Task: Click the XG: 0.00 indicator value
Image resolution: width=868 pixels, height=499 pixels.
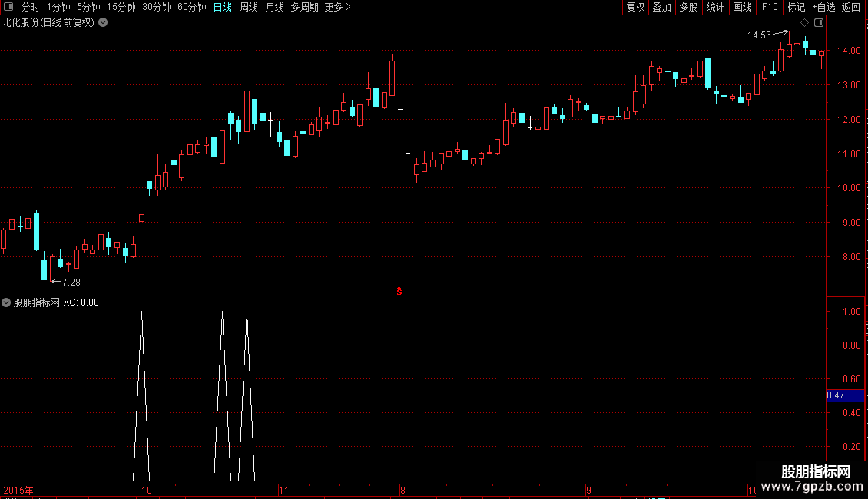Action: 81,302
